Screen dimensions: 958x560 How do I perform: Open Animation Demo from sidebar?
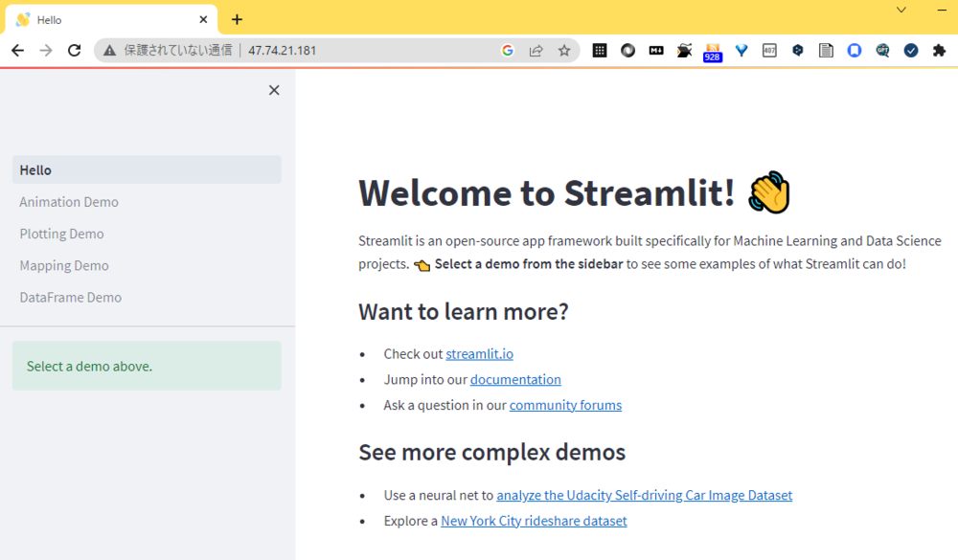(69, 202)
